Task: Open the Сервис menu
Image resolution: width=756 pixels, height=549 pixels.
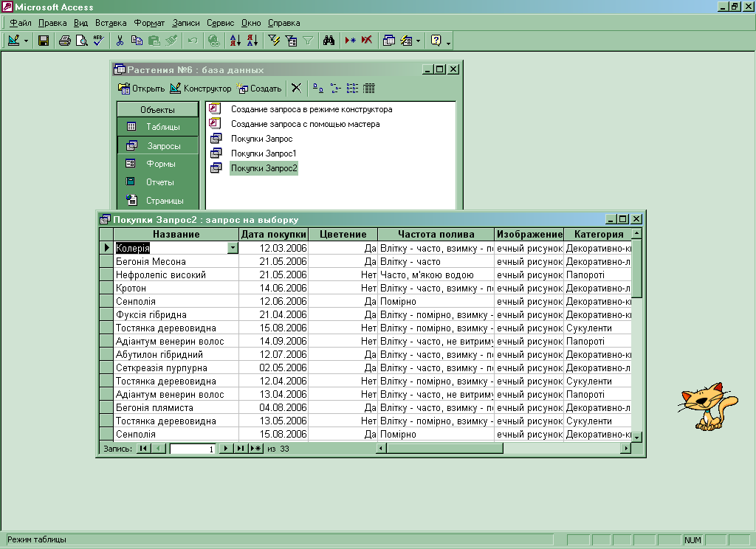Action: pyautogui.click(x=220, y=23)
